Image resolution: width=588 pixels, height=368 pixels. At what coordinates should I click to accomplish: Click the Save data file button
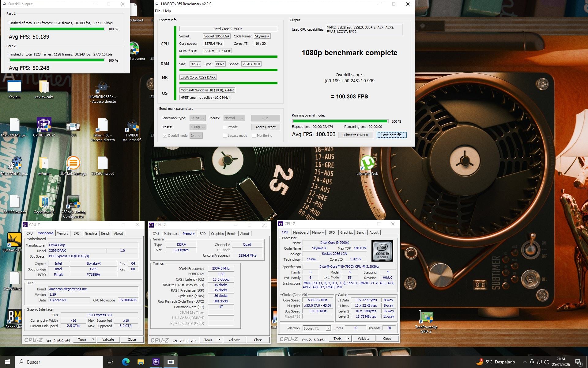[x=391, y=135]
